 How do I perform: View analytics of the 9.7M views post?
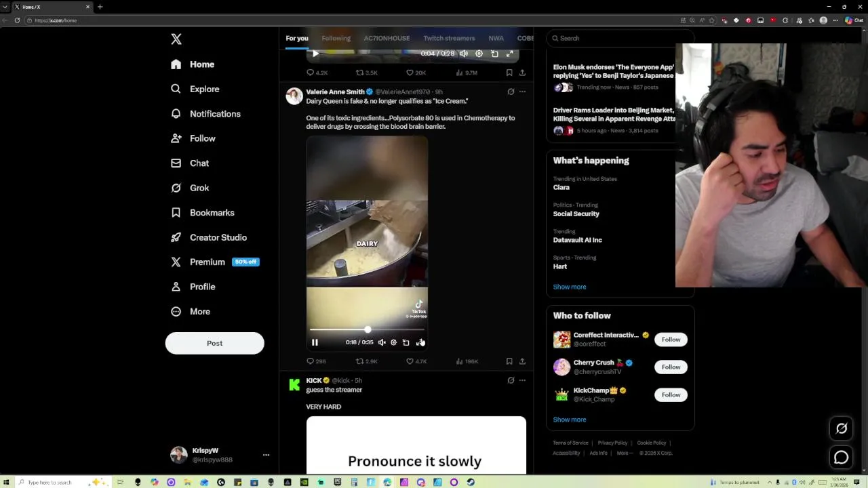[467, 73]
